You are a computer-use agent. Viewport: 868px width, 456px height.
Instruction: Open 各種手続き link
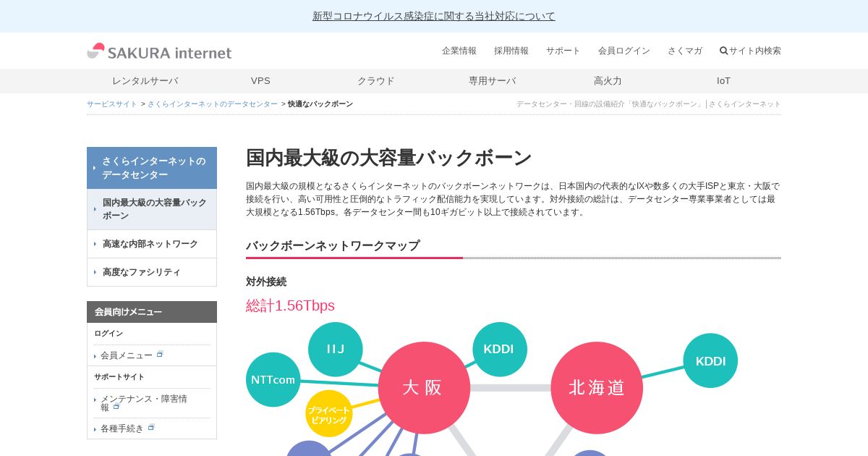pos(122,428)
